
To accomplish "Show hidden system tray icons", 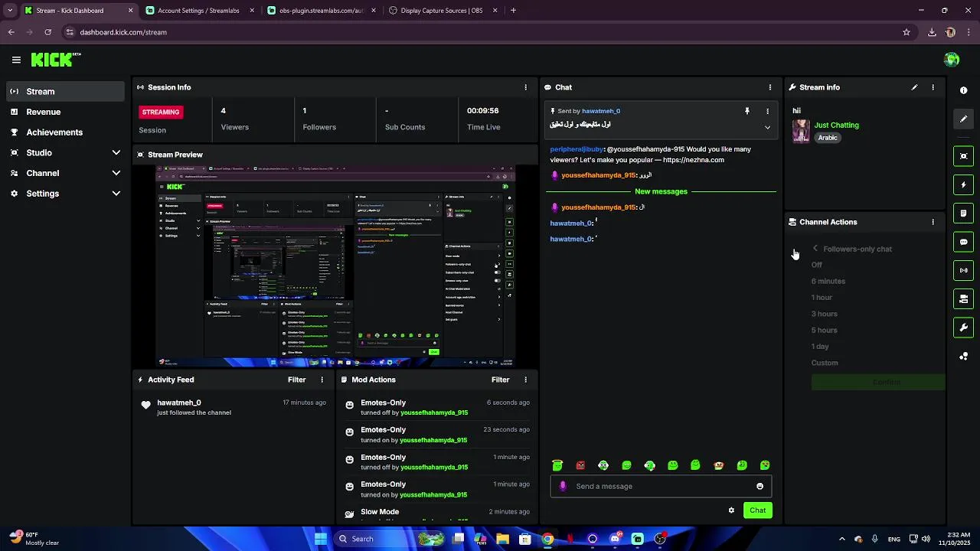I will (841, 539).
